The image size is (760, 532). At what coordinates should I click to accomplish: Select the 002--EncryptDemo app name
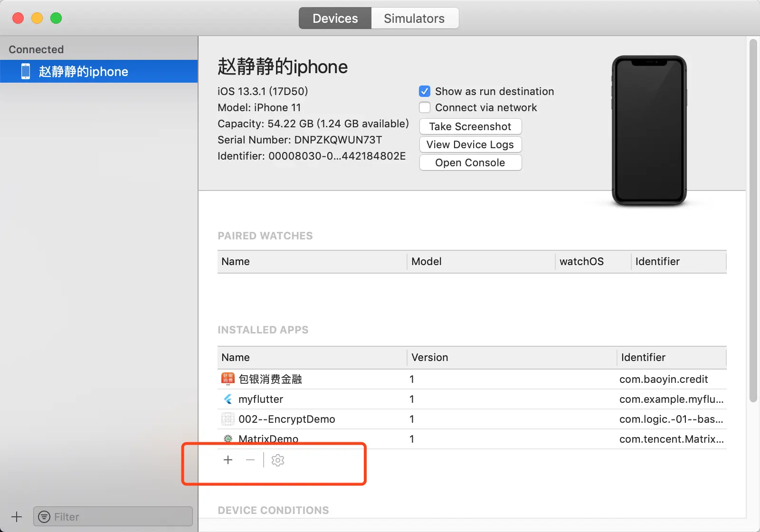pos(287,419)
